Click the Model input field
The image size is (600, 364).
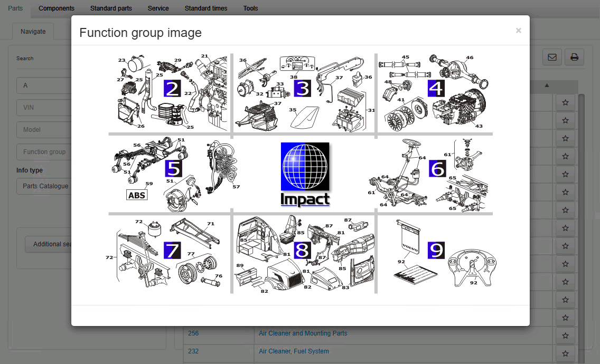pyautogui.click(x=44, y=130)
